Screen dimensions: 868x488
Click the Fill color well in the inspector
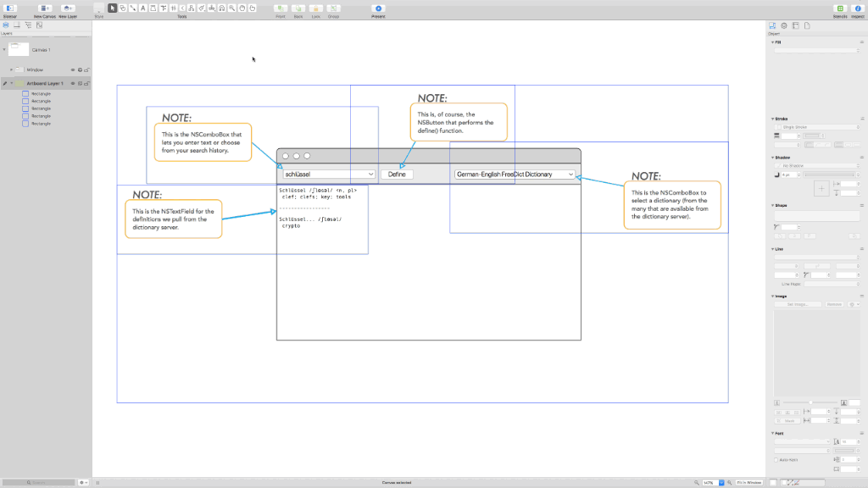click(x=814, y=52)
